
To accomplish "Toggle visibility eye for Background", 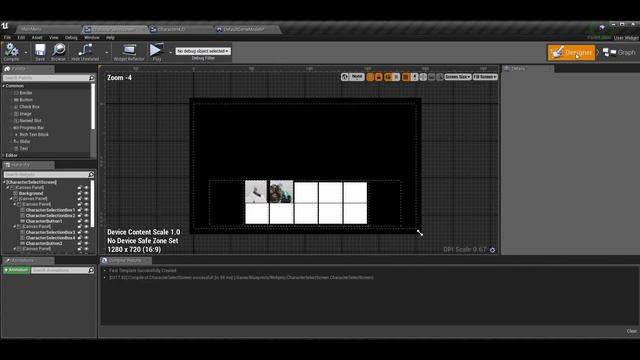I will pyautogui.click(x=86, y=193).
